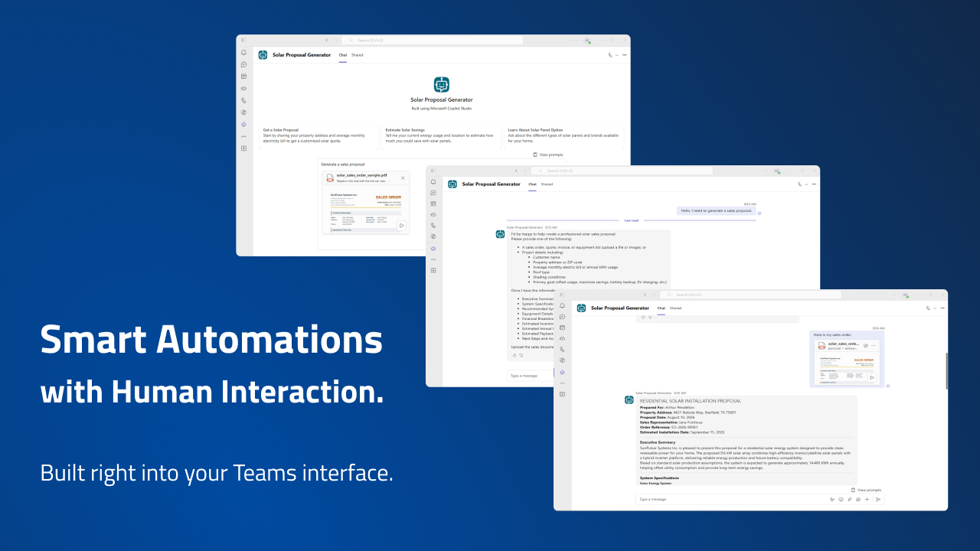980x551 pixels.
Task: Open Activity bell icon in front window
Action: (x=562, y=305)
